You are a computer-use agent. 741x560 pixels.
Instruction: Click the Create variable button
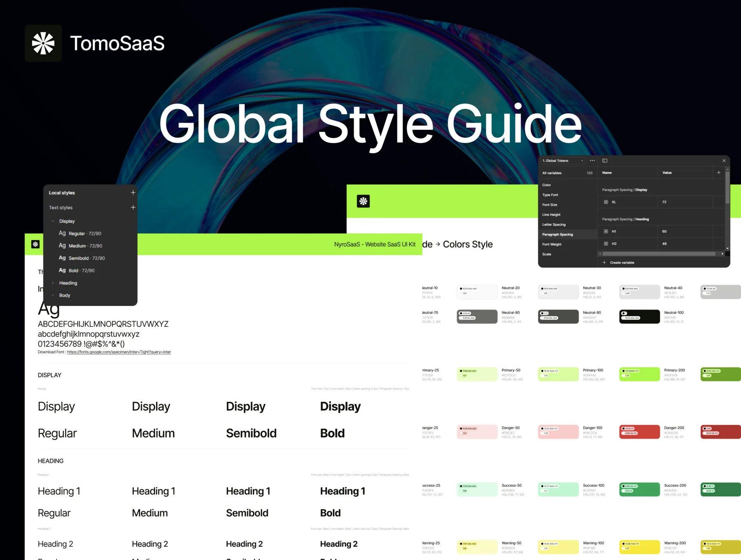pos(618,262)
